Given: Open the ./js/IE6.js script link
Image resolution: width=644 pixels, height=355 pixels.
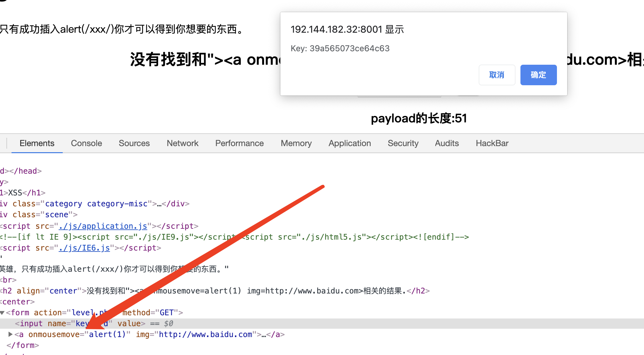Looking at the screenshot, I should [x=84, y=248].
